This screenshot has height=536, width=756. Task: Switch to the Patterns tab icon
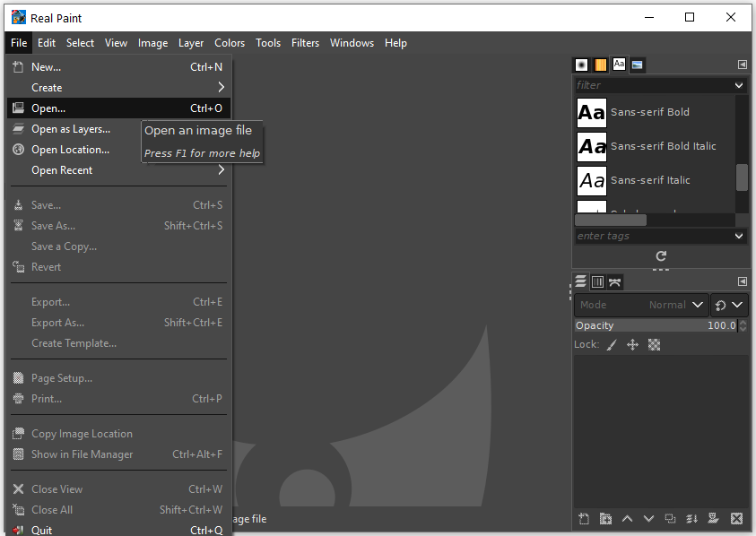(x=600, y=65)
